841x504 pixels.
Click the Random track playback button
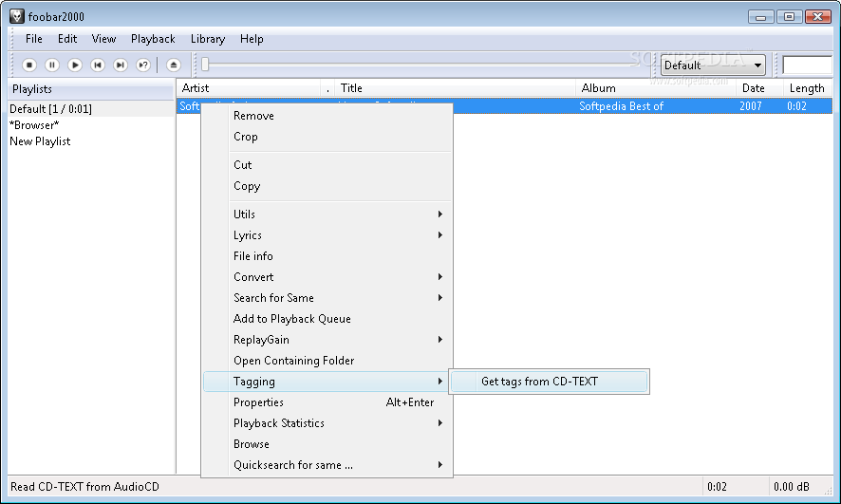pos(143,65)
